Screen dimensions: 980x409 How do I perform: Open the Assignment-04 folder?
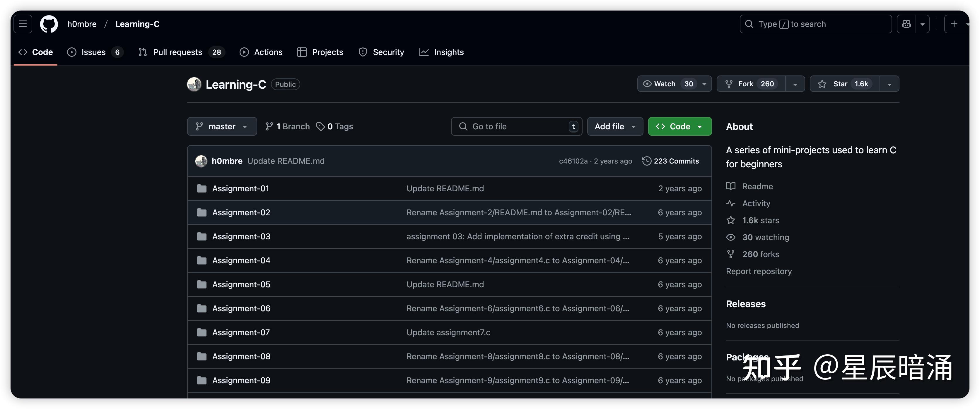click(241, 260)
